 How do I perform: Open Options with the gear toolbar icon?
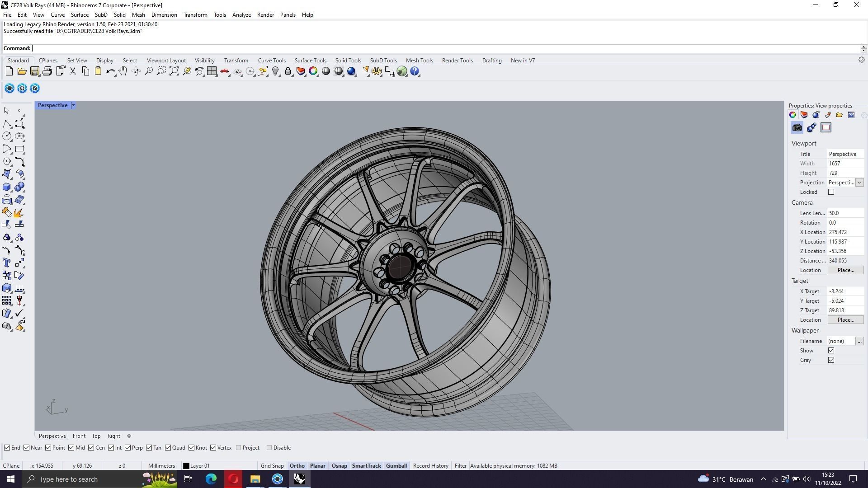click(x=377, y=71)
